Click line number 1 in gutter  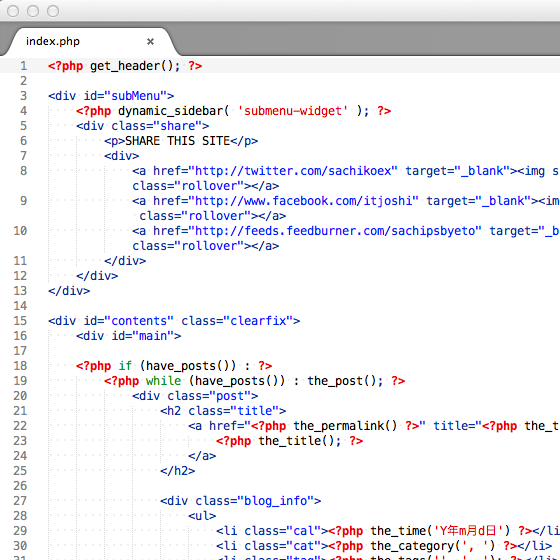pyautogui.click(x=24, y=66)
